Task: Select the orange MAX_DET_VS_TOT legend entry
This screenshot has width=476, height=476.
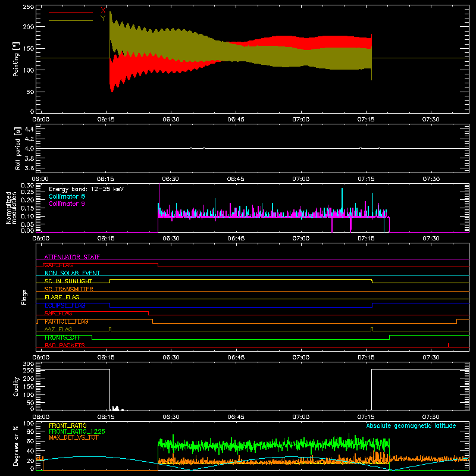Action: point(74,437)
